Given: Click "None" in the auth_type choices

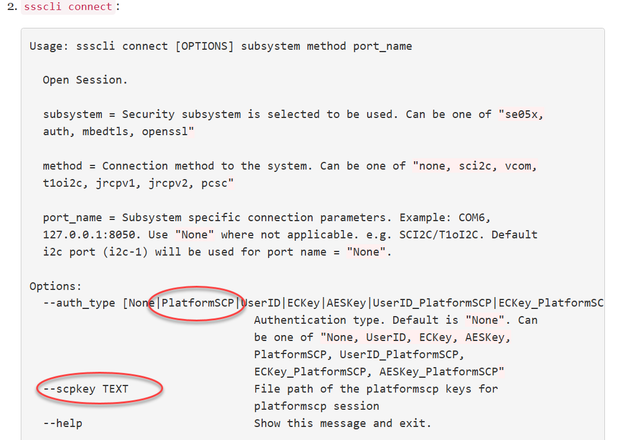Looking at the screenshot, I should (141, 302).
